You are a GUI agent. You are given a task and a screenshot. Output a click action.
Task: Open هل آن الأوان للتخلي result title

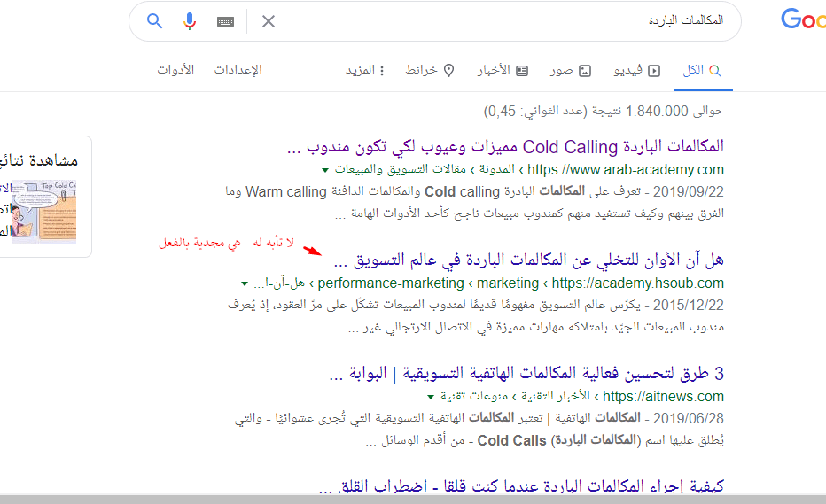pos(528,260)
